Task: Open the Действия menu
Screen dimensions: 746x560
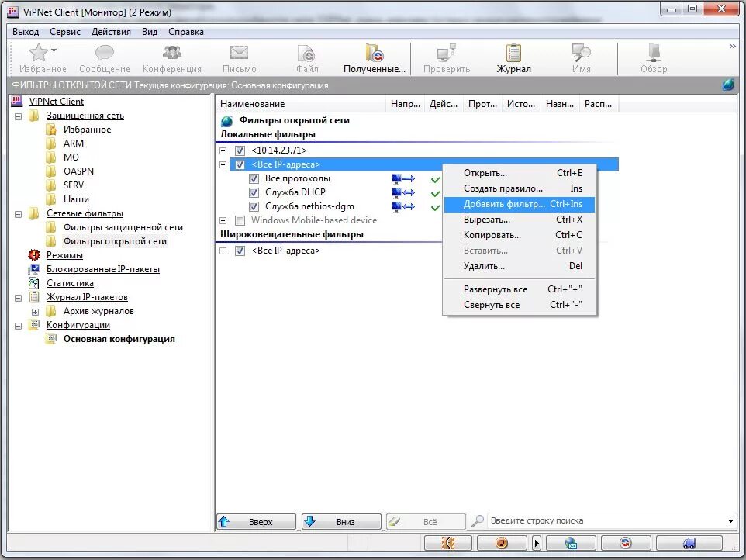Action: point(111,32)
